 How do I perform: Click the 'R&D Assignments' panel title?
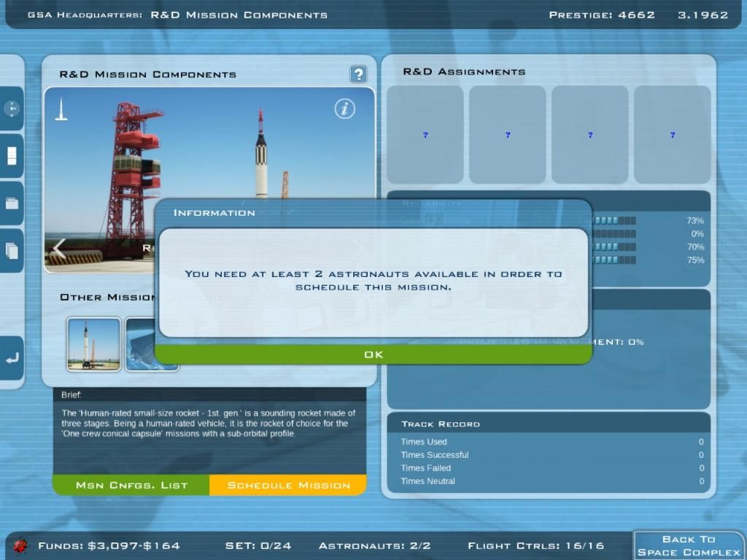[x=465, y=71]
